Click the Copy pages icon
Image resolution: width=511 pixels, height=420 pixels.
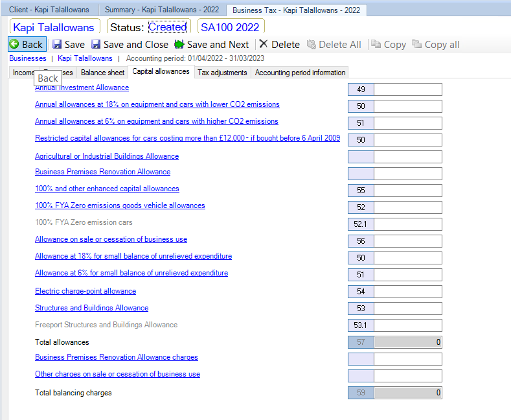[376, 44]
